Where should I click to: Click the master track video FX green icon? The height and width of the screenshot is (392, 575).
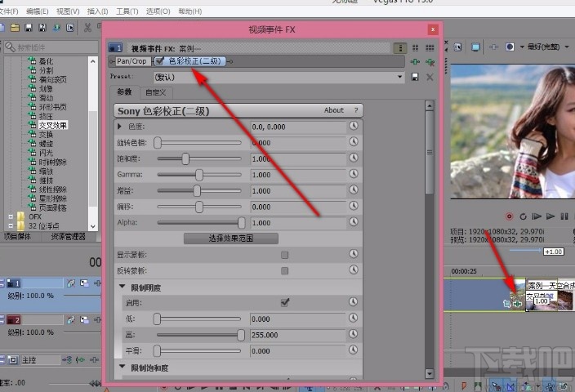pos(80,359)
